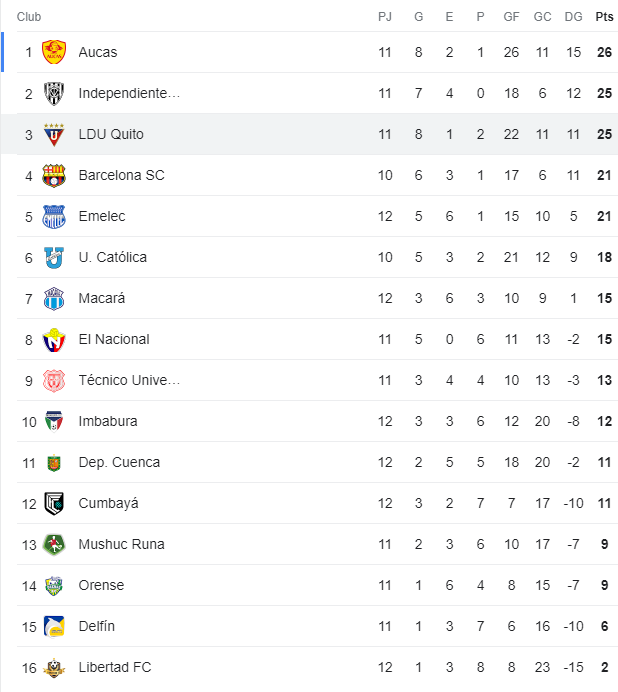This screenshot has height=692, width=618.
Task: Click the PJ column header
Action: (x=385, y=17)
